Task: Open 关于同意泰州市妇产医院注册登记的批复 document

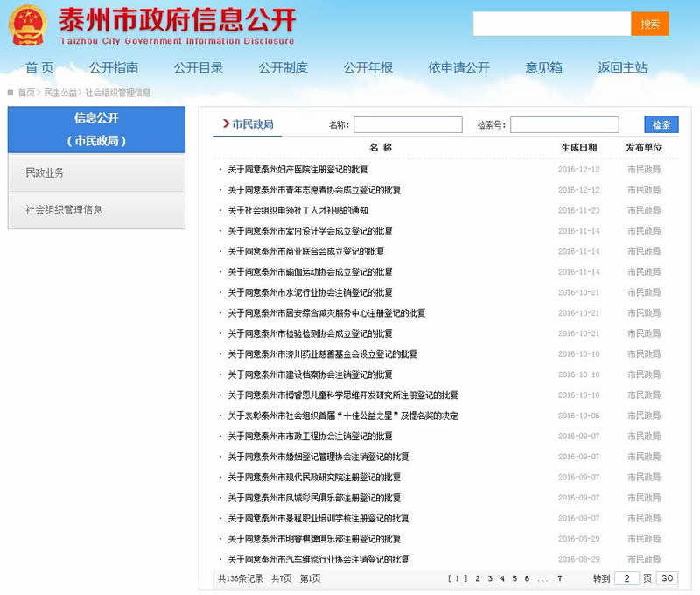Action: pyautogui.click(x=297, y=170)
